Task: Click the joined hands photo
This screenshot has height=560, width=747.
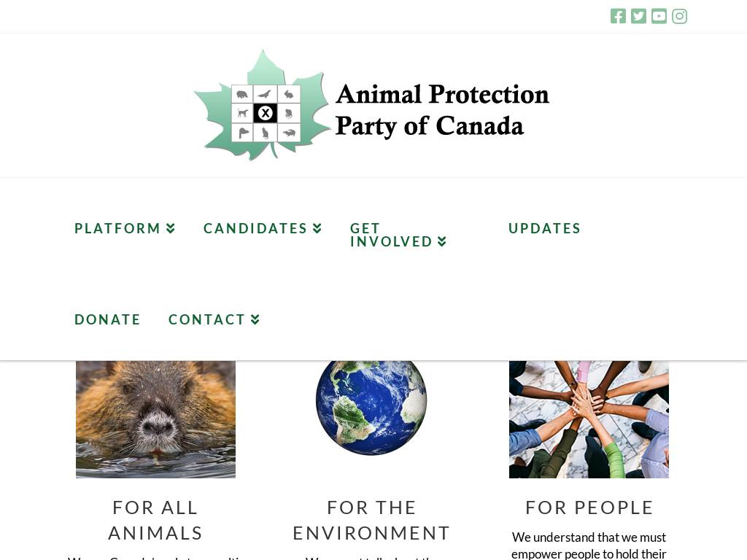Action: (589, 419)
